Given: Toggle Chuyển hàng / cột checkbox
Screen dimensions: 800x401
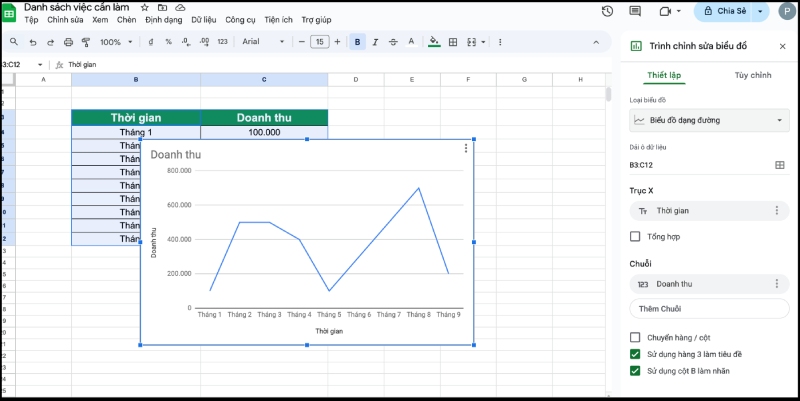Looking at the screenshot, I should click(x=635, y=337).
